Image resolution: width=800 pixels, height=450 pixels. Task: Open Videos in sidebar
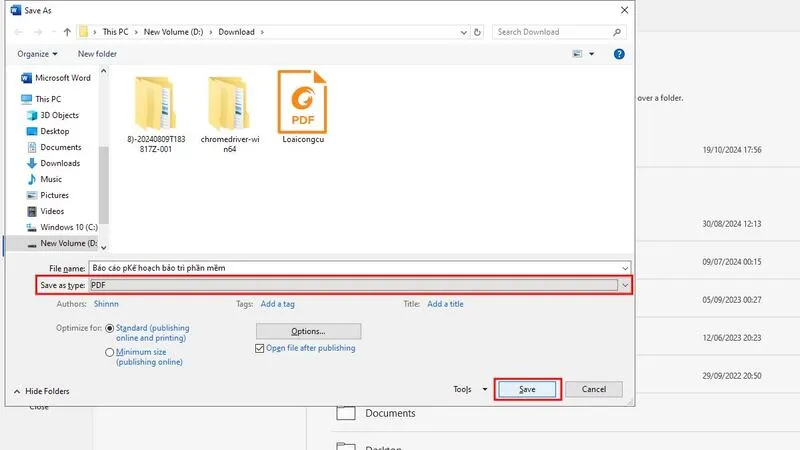pyautogui.click(x=45, y=211)
